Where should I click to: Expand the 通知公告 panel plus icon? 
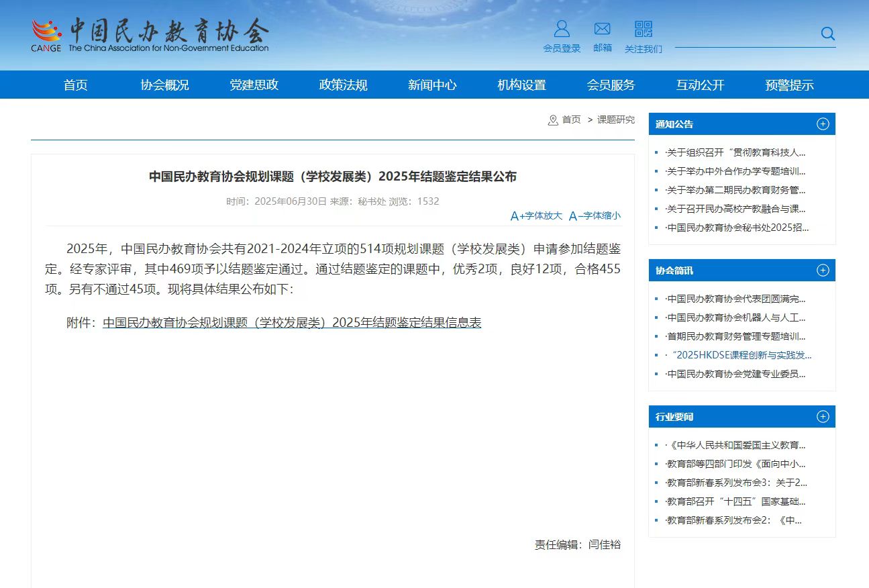823,124
